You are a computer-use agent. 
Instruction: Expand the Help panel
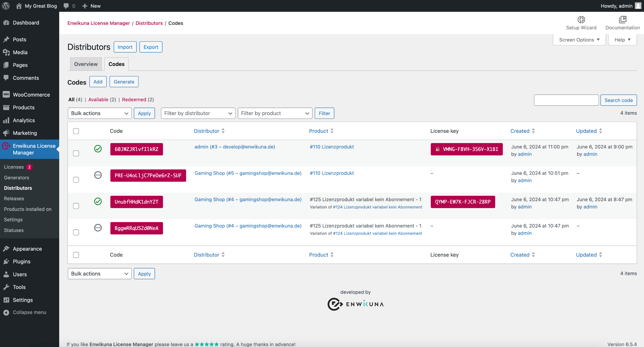(x=622, y=40)
